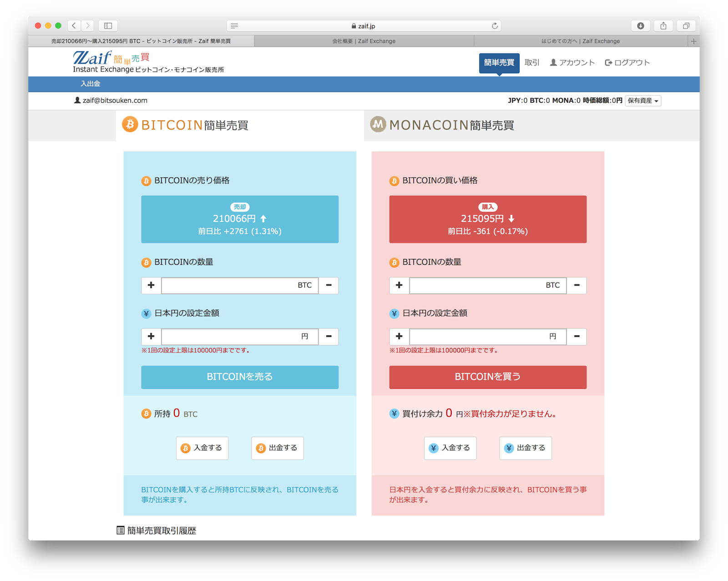This screenshot has width=728, height=581.
Task: Click the Bitcoin icon beside BITCOINの買い価格
Action: click(394, 181)
